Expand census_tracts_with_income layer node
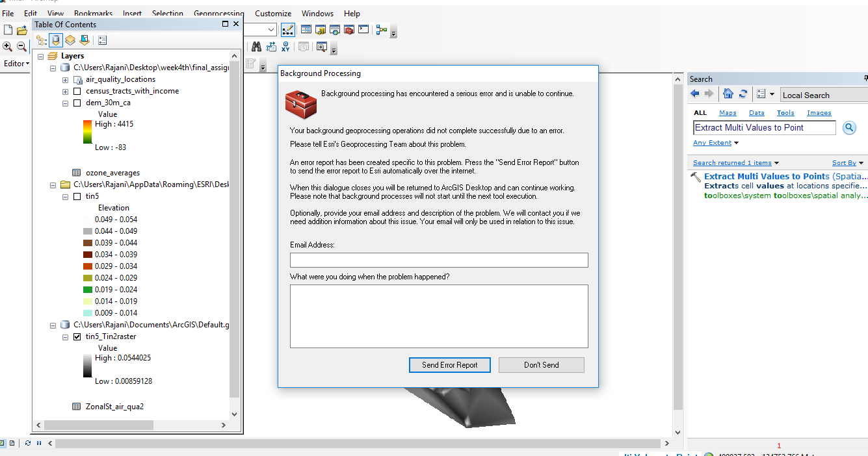Image resolution: width=868 pixels, height=456 pixels. click(x=66, y=91)
